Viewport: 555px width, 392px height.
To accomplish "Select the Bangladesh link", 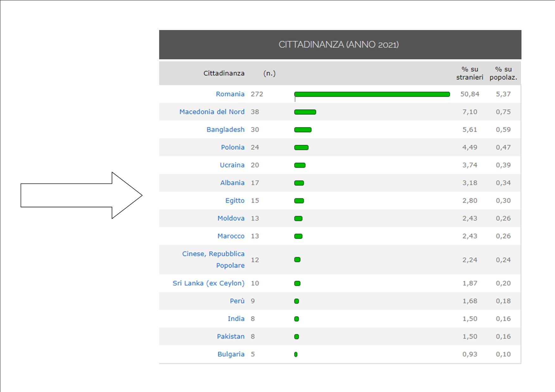I will pyautogui.click(x=225, y=130).
